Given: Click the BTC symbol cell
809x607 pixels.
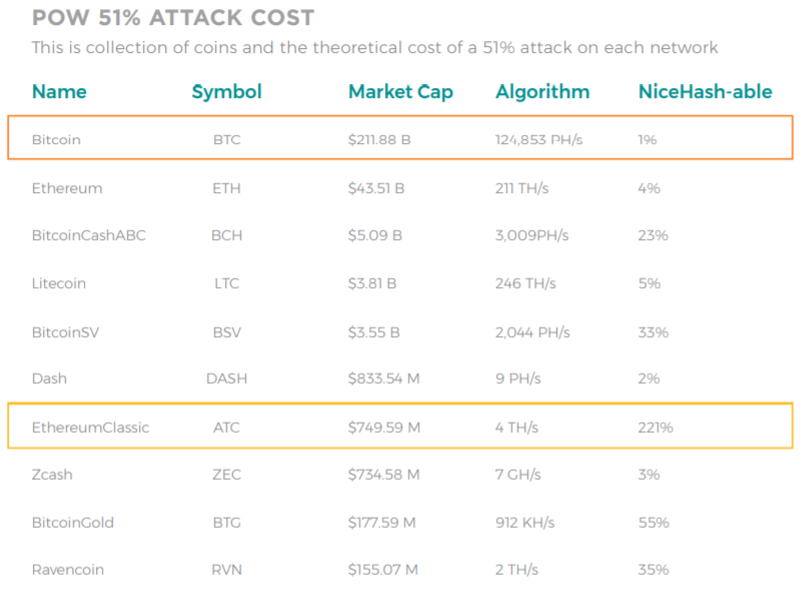Looking at the screenshot, I should (226, 139).
